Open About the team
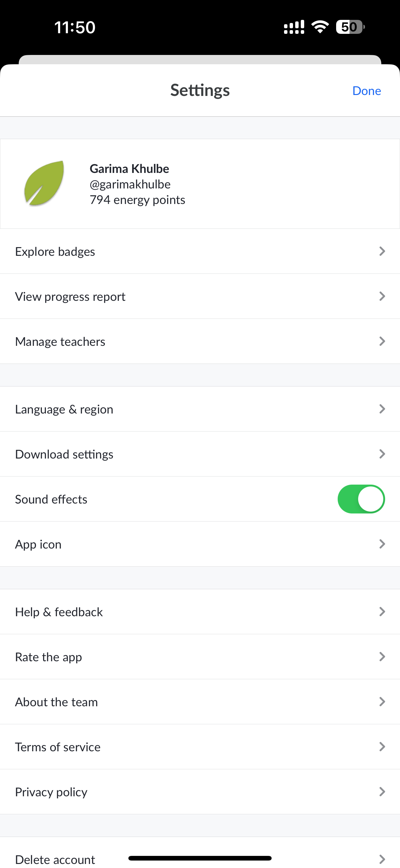Screen dimensions: 400x868 [56, 702]
